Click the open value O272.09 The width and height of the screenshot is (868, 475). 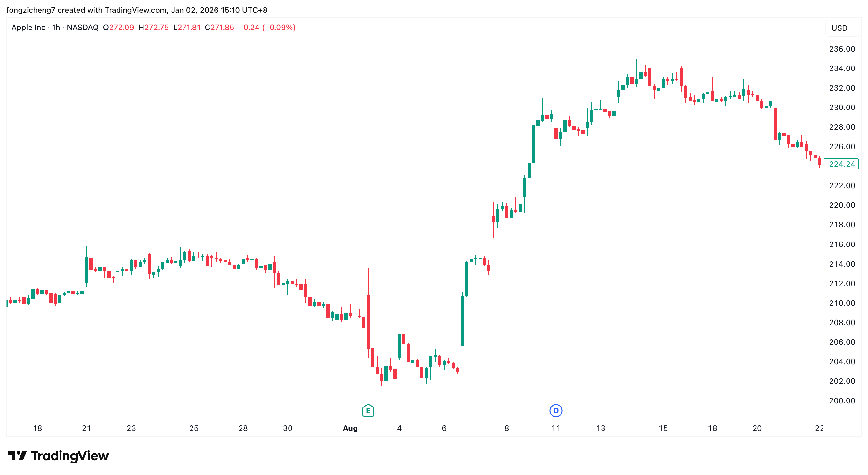(119, 27)
